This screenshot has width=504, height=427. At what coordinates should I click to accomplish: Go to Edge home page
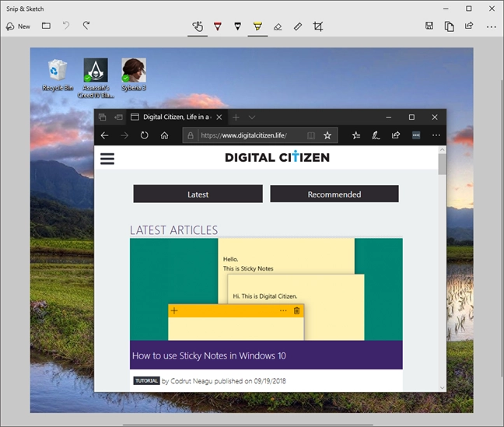(164, 135)
